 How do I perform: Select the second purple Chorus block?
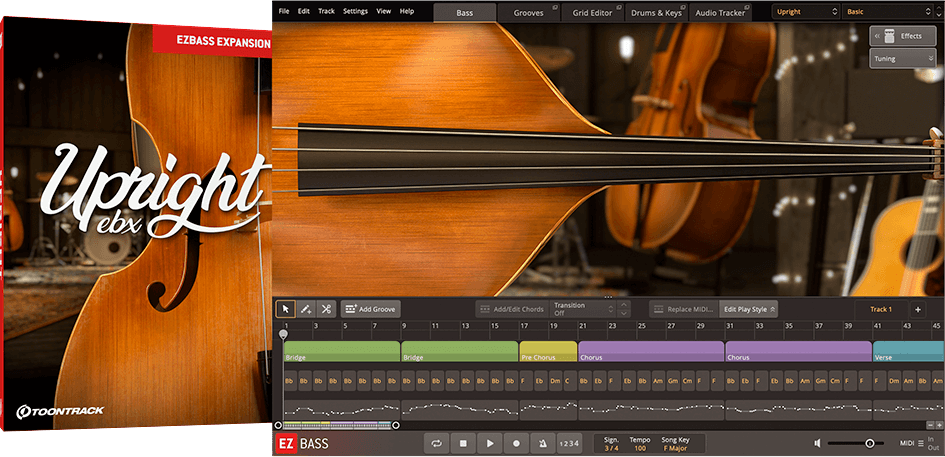799,351
